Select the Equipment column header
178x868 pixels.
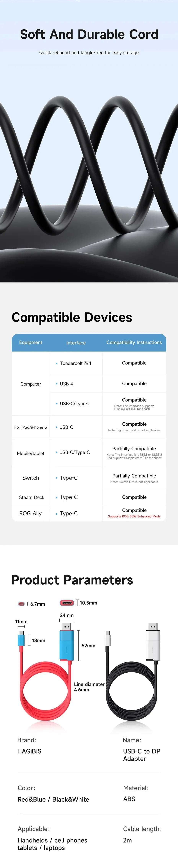[x=31, y=342]
